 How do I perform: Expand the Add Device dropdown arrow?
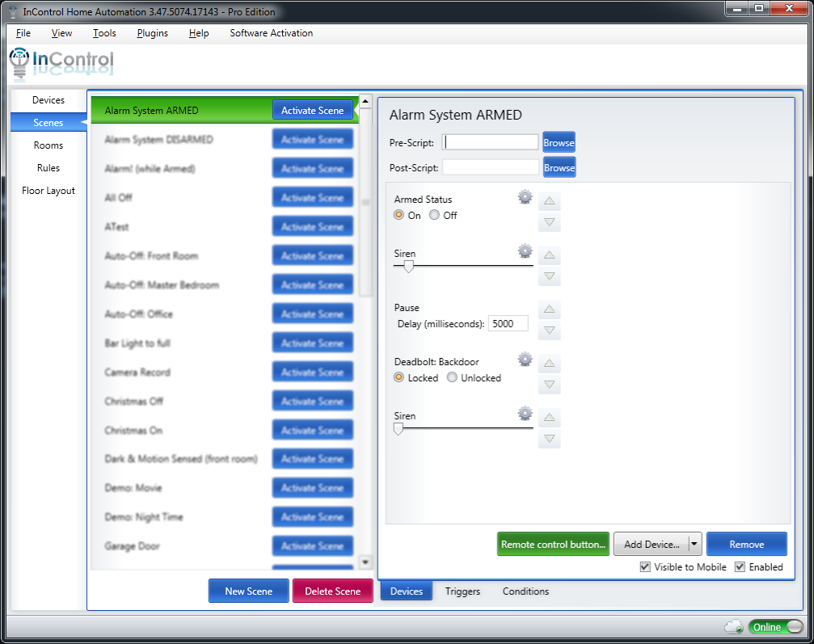694,545
